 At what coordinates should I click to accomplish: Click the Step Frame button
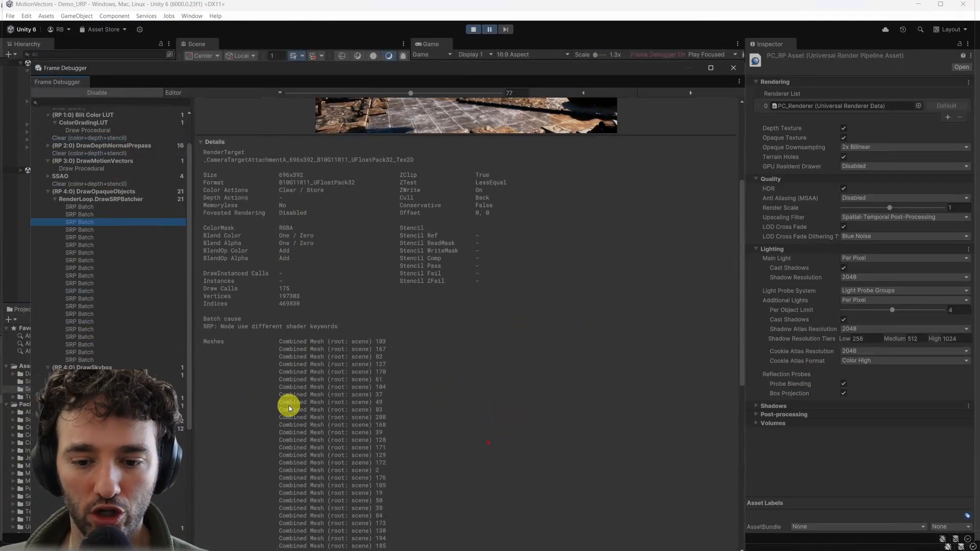[506, 29]
